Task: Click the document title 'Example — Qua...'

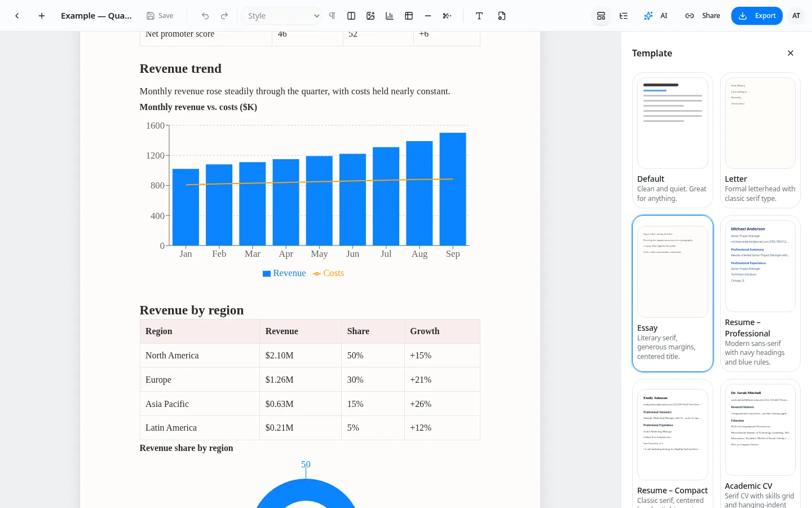Action: pyautogui.click(x=96, y=16)
